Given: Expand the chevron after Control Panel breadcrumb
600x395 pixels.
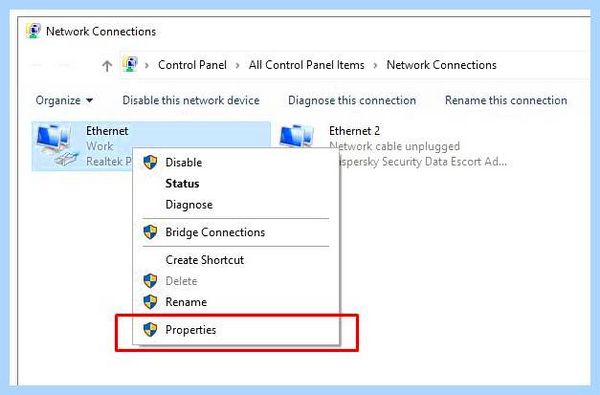Looking at the screenshot, I should (x=238, y=65).
